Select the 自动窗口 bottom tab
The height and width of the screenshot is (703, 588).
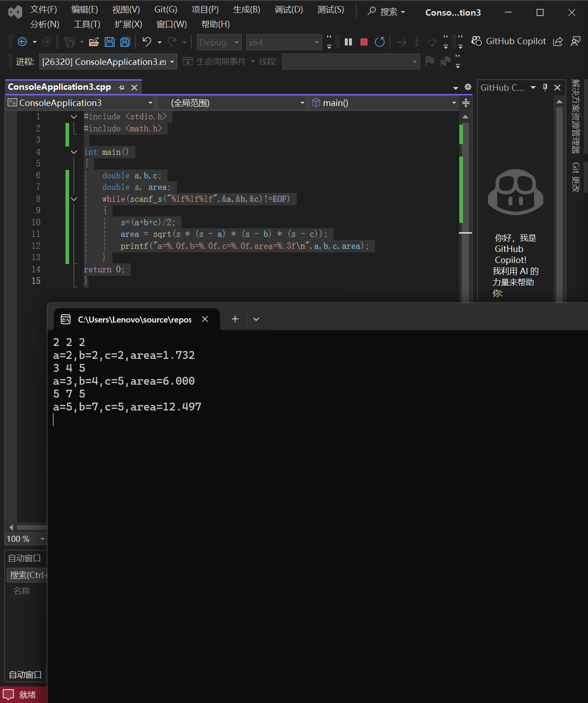pos(25,674)
